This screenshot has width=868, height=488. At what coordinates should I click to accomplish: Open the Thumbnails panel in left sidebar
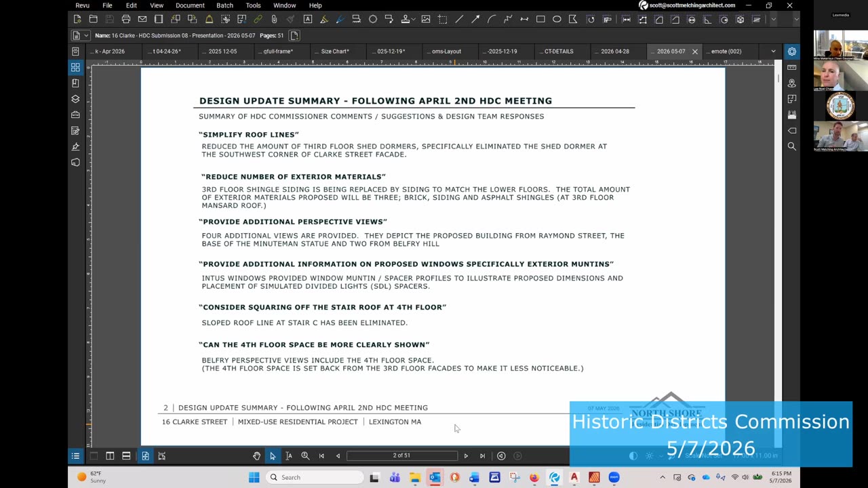[x=75, y=67]
